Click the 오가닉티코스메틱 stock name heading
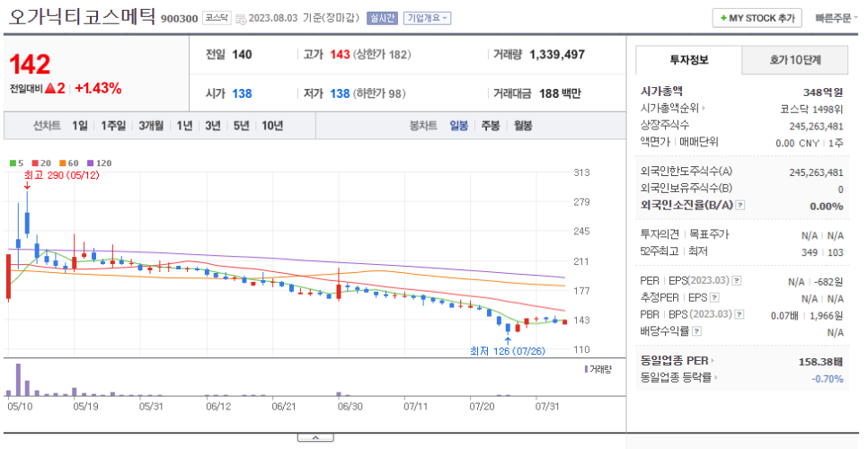This screenshot has height=449, width=868. tap(82, 16)
